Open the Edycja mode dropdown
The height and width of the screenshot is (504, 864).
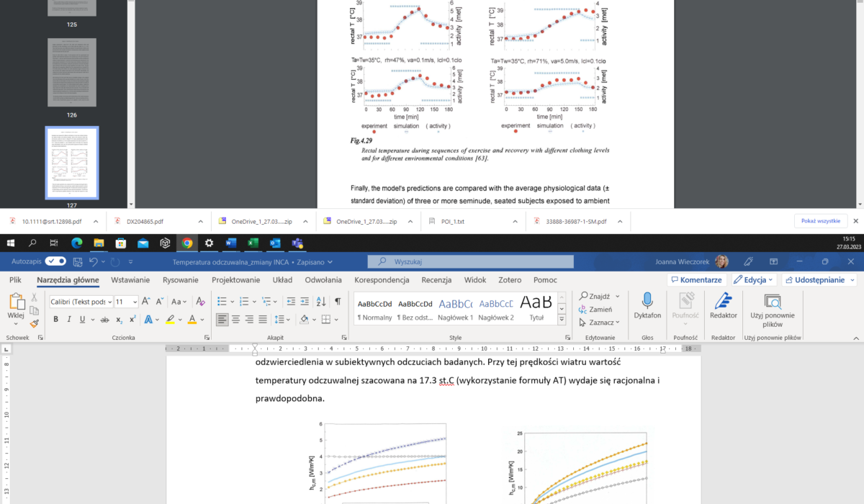pos(754,279)
